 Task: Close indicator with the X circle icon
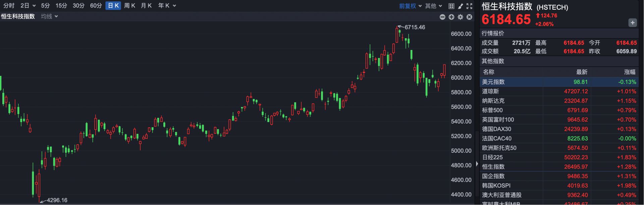point(469,17)
